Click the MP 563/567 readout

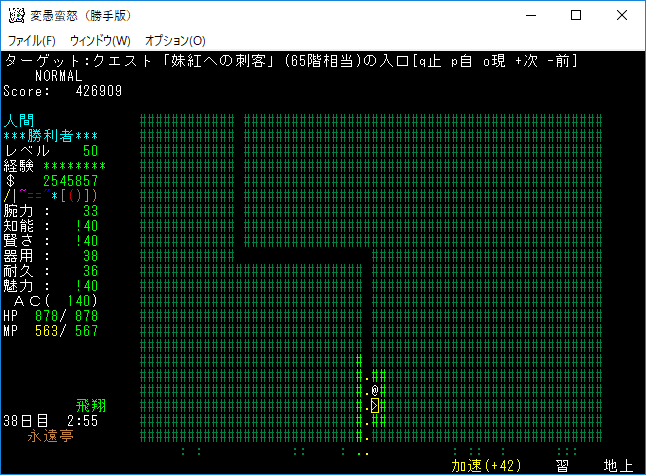pyautogui.click(x=52, y=331)
